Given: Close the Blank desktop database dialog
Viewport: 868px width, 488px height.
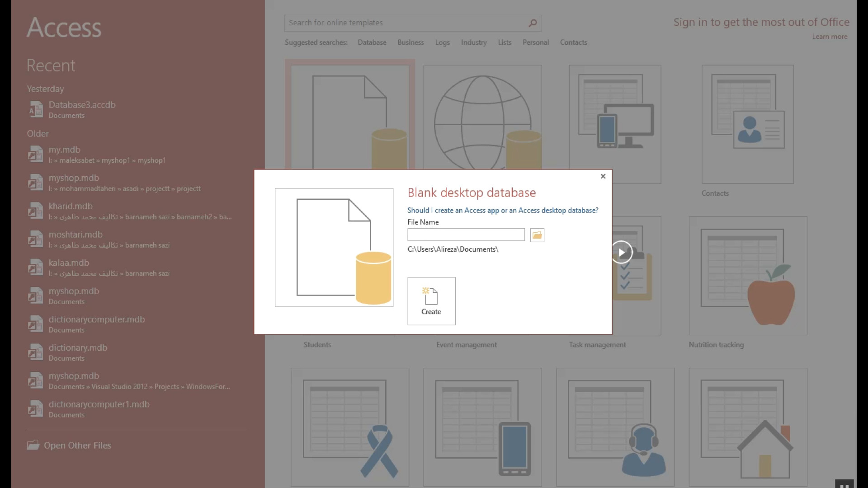Looking at the screenshot, I should coord(603,176).
